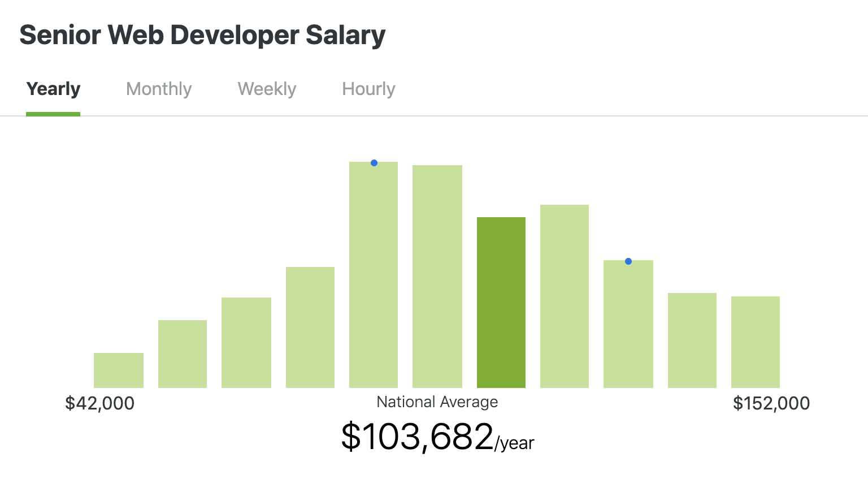This screenshot has height=483, width=868.
Task: Select the Yearly tab
Action: (53, 89)
